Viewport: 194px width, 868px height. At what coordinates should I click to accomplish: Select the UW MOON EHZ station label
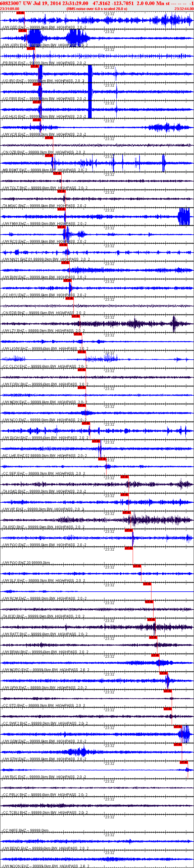[x=46, y=866]
